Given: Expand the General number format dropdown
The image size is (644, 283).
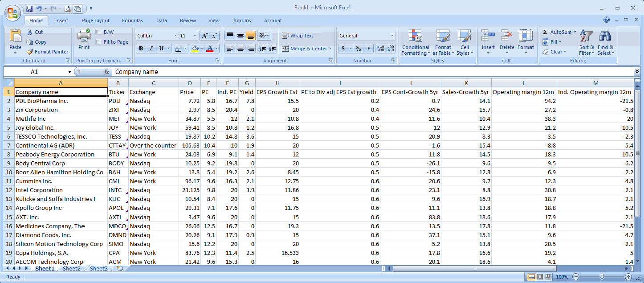Looking at the screenshot, I should [392, 36].
